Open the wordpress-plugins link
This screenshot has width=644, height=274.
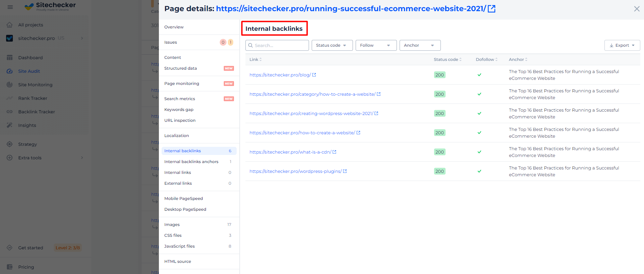[295, 171]
